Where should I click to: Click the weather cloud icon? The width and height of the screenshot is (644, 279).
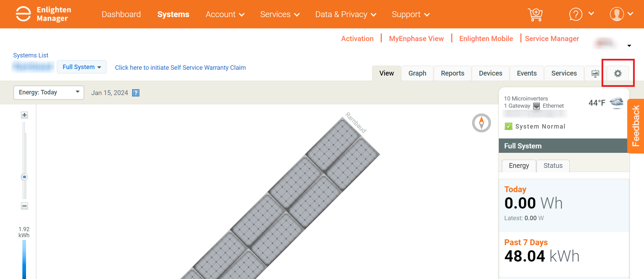point(617,103)
